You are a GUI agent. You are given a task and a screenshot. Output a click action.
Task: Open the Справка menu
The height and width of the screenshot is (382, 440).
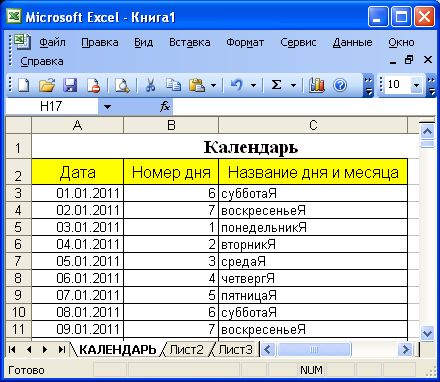click(x=42, y=61)
